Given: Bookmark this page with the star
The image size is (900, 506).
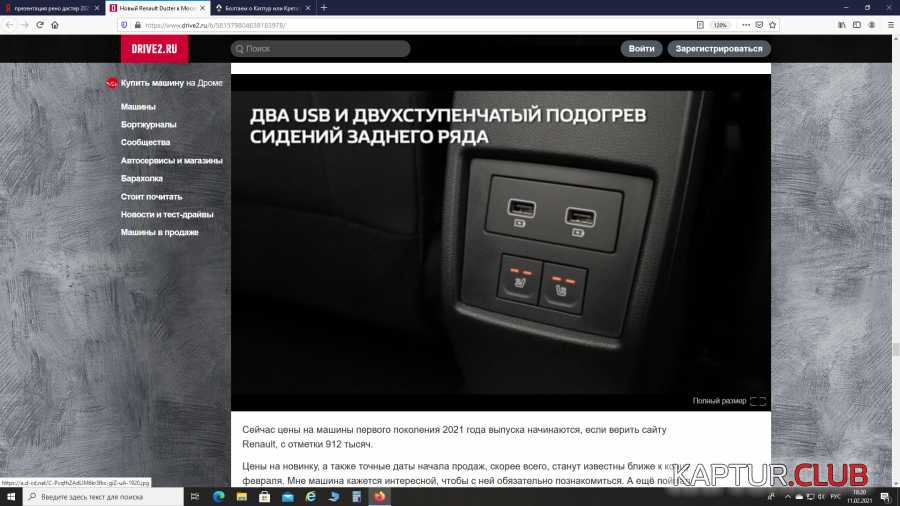Looking at the screenshot, I should [x=773, y=25].
